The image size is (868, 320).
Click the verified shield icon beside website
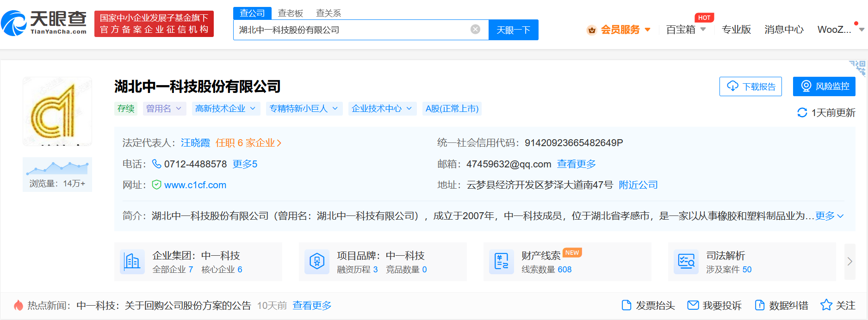[x=156, y=185]
